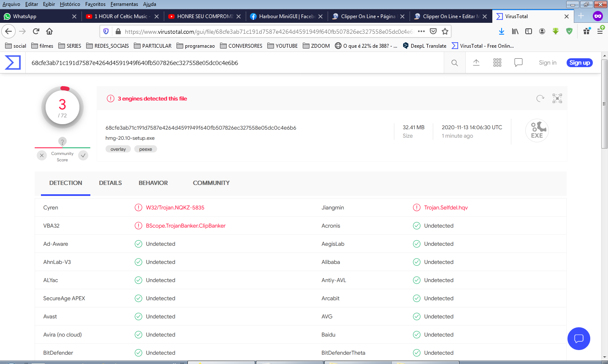Image resolution: width=608 pixels, height=364 pixels.
Task: Open the comments speech bubble icon
Action: tap(518, 62)
